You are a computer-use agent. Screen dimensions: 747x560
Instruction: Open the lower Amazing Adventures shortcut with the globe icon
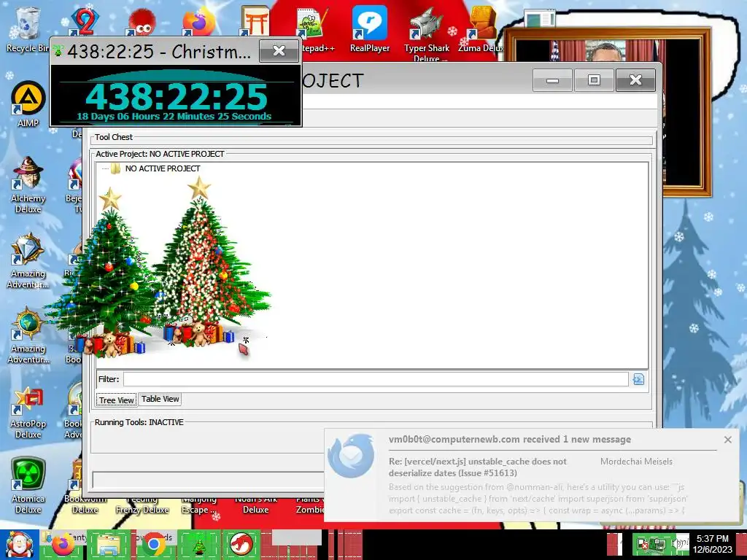click(28, 335)
